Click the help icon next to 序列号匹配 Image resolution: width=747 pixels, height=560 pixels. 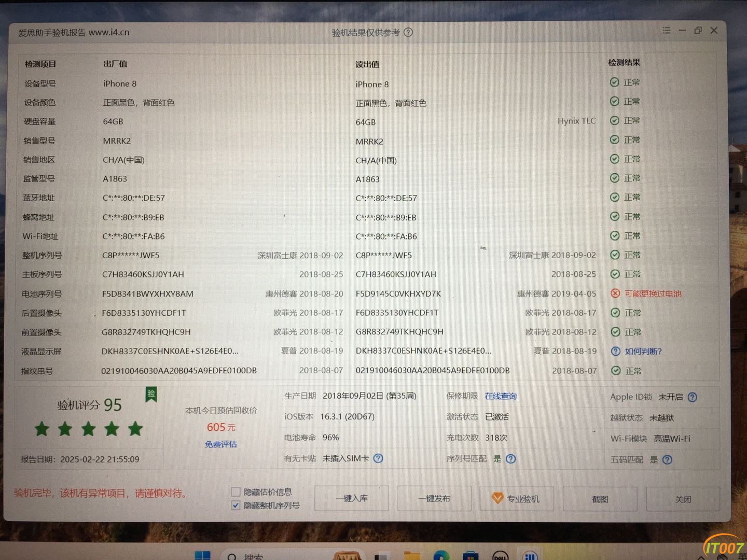tap(511, 459)
